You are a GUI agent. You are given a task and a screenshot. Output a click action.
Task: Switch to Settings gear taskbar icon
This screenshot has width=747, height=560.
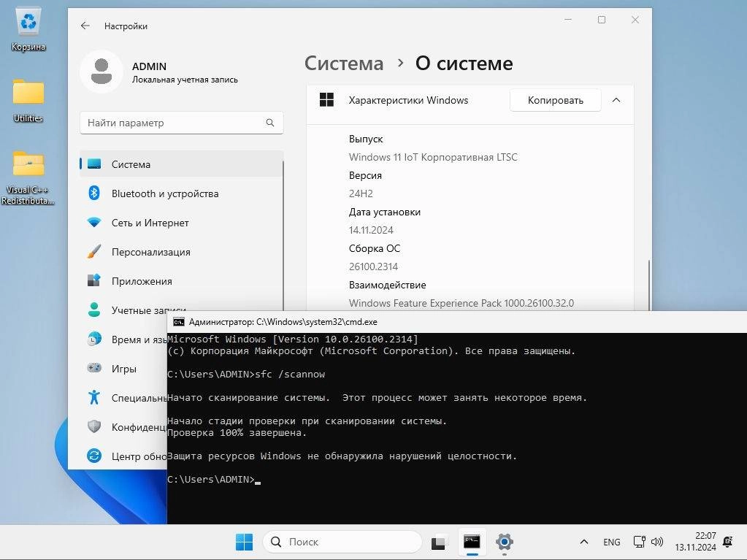504,542
